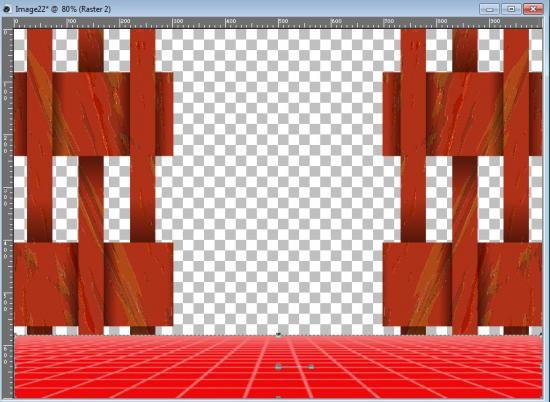Image resolution: width=550 pixels, height=402 pixels.
Task: Click the pivot center handle of the selection
Action: point(279,367)
